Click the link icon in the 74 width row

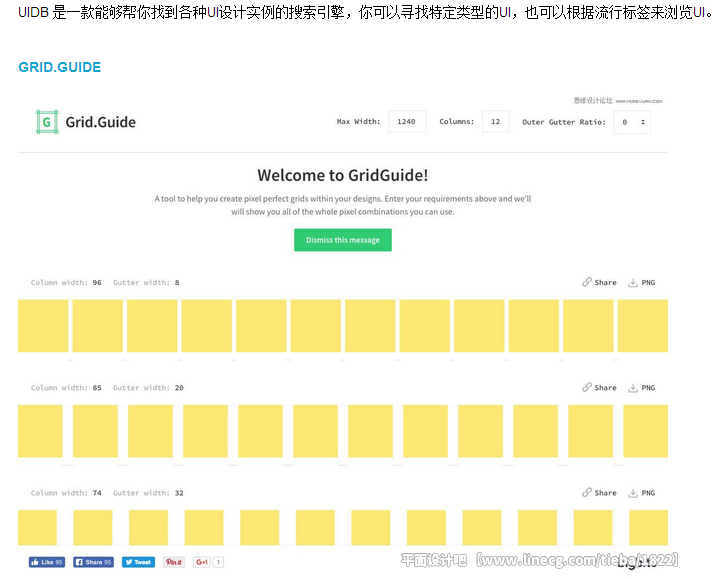point(587,492)
